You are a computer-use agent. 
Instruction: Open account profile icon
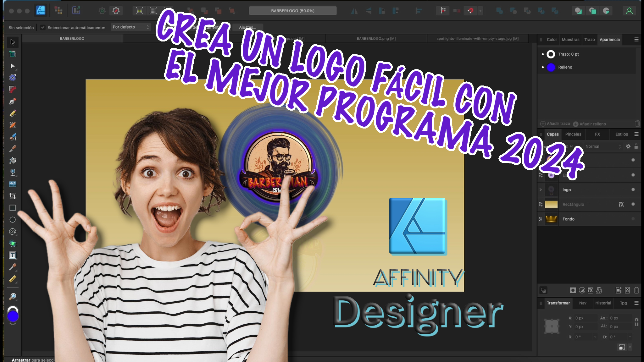click(x=629, y=11)
